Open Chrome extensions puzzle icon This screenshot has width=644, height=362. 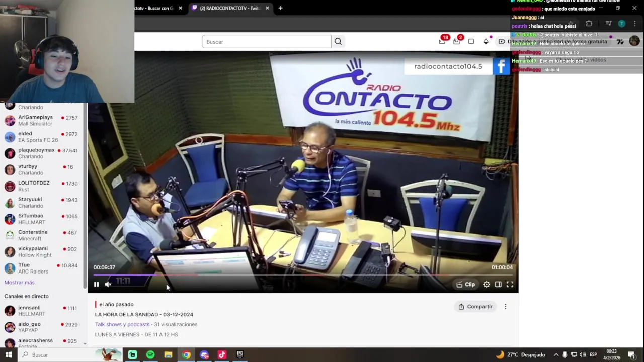589,24
